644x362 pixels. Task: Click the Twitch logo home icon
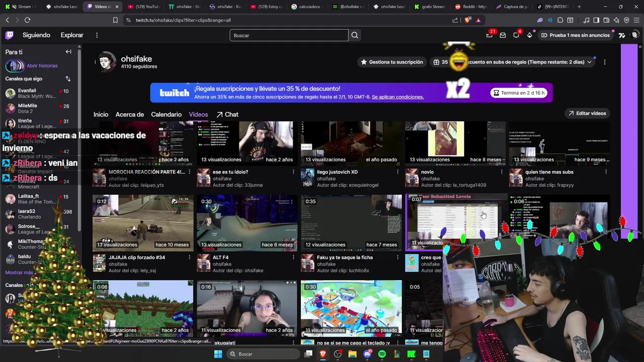click(10, 35)
